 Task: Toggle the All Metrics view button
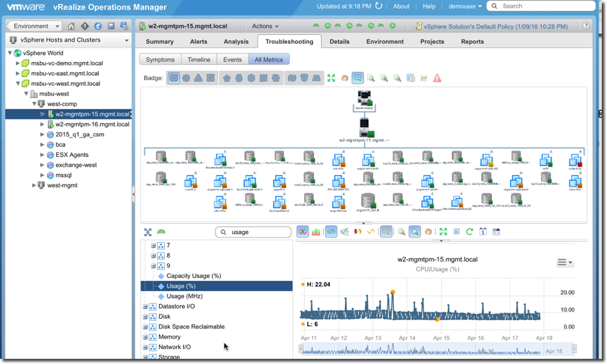(269, 59)
